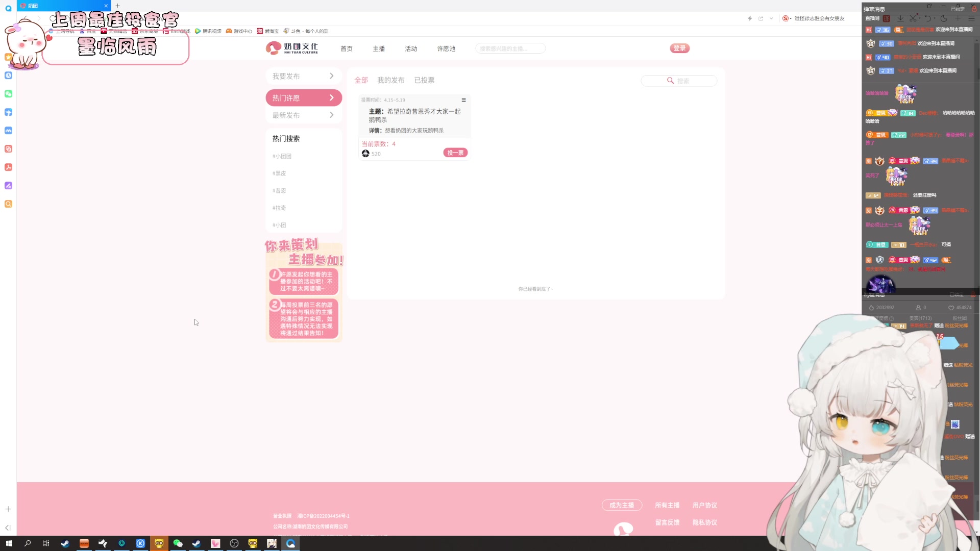Open the options menu on the 鹅鸭杀 wish card
Viewport: 980px width, 551px height.
click(464, 100)
